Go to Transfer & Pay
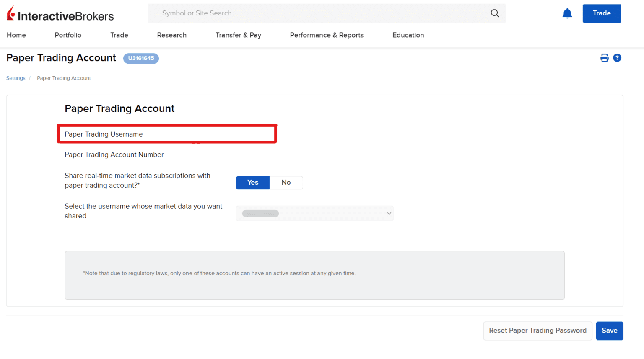Image resolution: width=644 pixels, height=359 pixels. 238,35
